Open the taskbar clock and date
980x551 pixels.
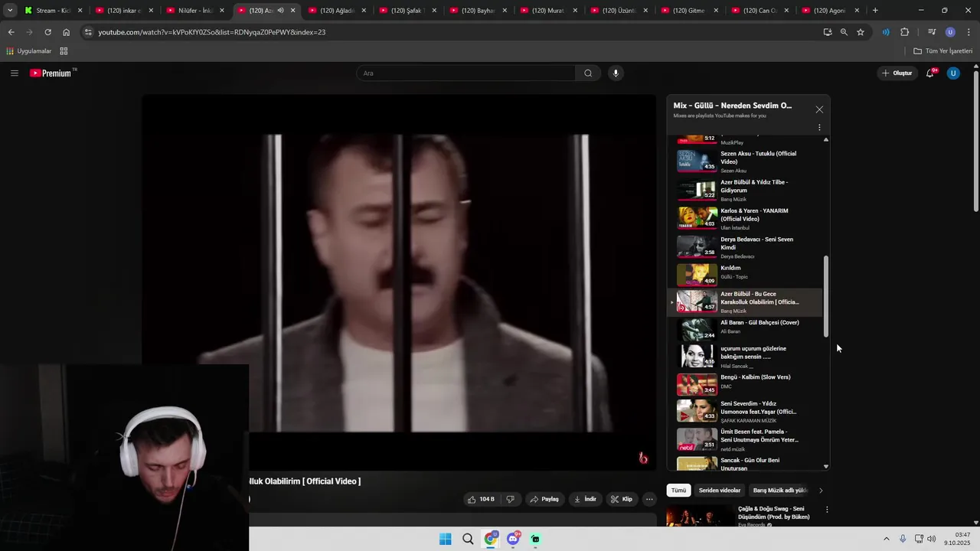click(956, 539)
